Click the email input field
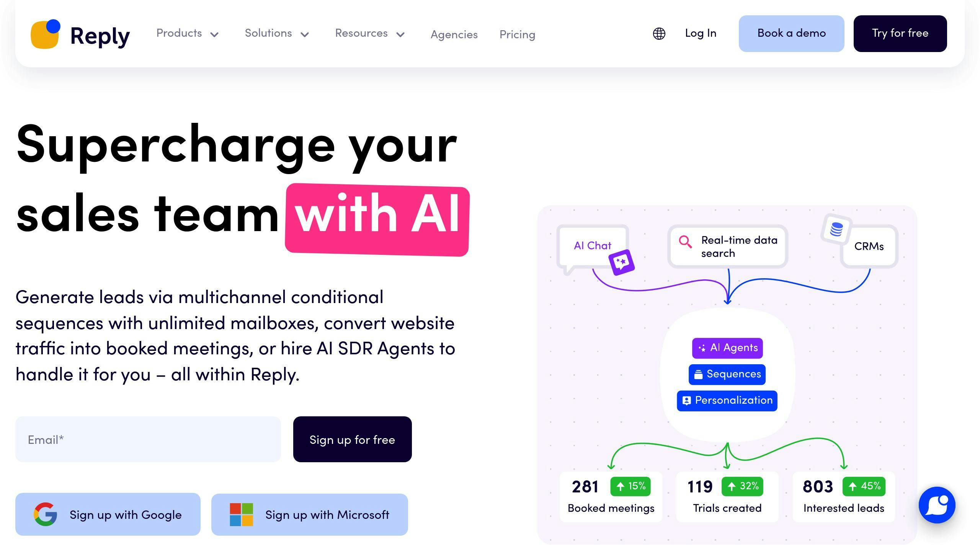Image resolution: width=980 pixels, height=551 pixels. (x=149, y=440)
